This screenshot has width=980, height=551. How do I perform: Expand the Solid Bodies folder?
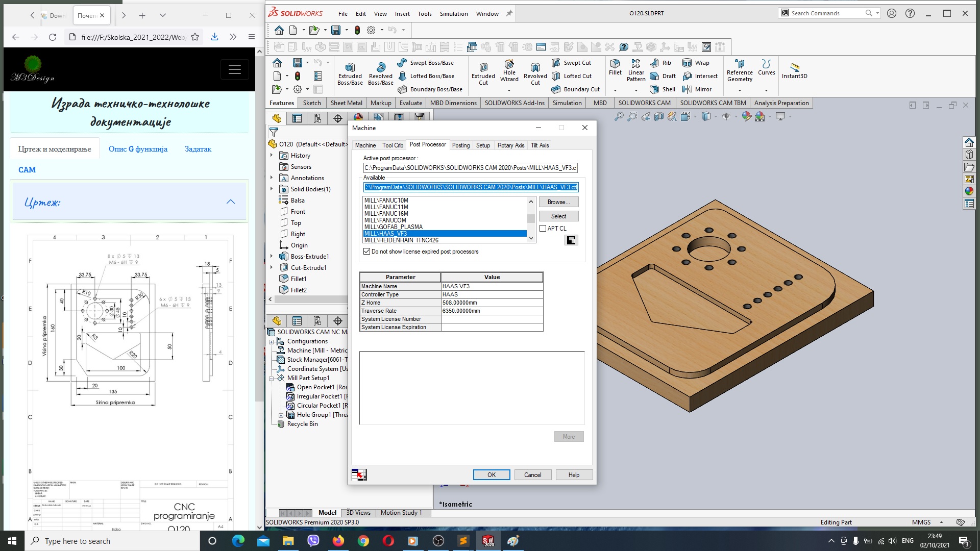pos(273,189)
